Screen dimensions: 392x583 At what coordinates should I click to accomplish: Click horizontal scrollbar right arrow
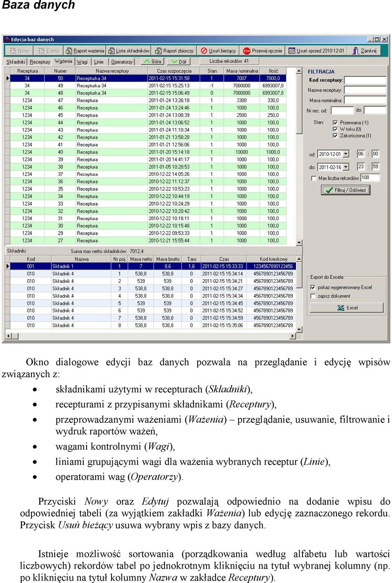(x=292, y=336)
